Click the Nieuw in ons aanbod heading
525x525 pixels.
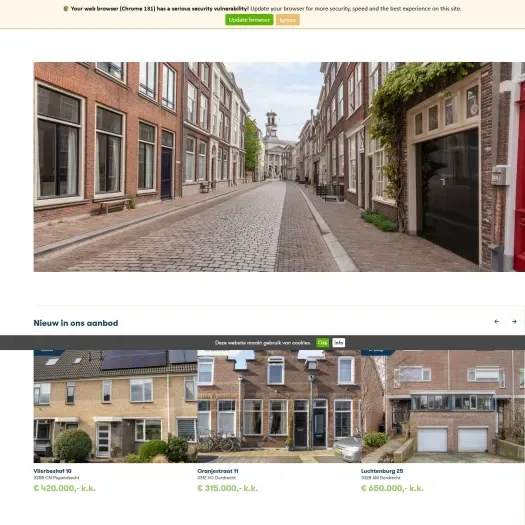[x=76, y=323]
